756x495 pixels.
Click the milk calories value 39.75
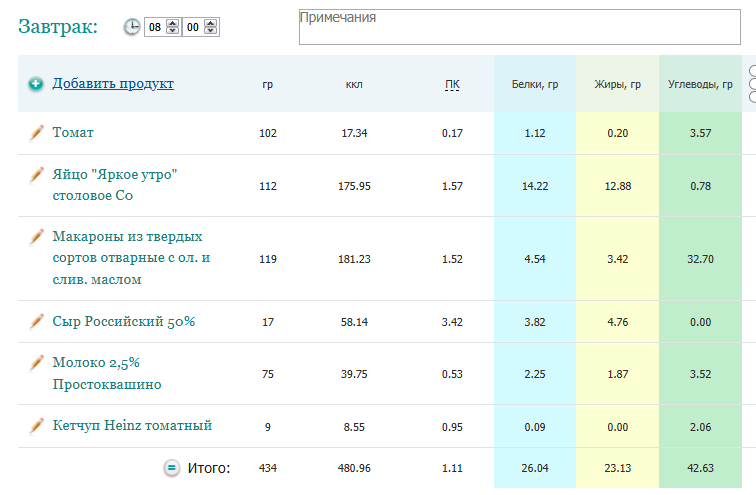[354, 374]
